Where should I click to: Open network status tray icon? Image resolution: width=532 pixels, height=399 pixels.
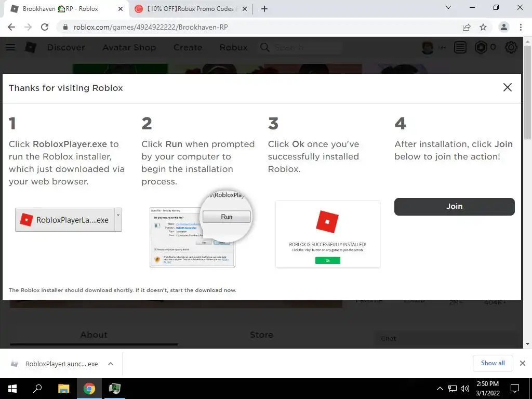tap(453, 389)
